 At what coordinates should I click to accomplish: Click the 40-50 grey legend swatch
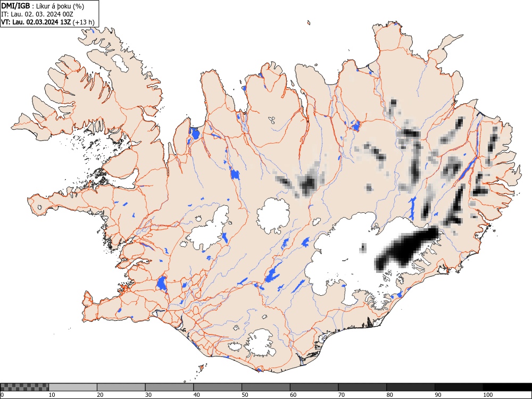point(218,387)
